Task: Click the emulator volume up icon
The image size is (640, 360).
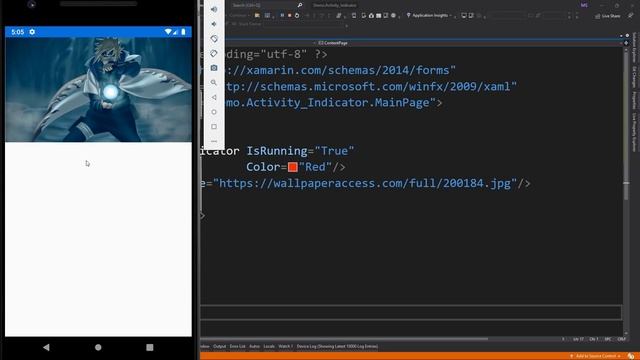Action: pyautogui.click(x=214, y=9)
